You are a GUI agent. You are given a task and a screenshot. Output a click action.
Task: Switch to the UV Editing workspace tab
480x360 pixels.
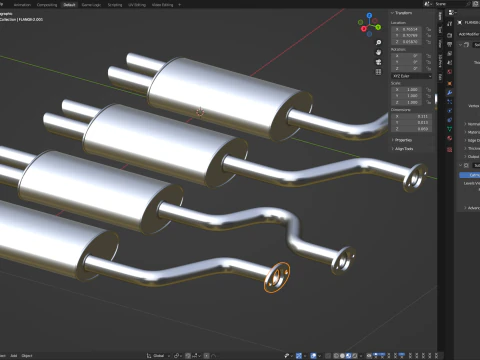137,5
